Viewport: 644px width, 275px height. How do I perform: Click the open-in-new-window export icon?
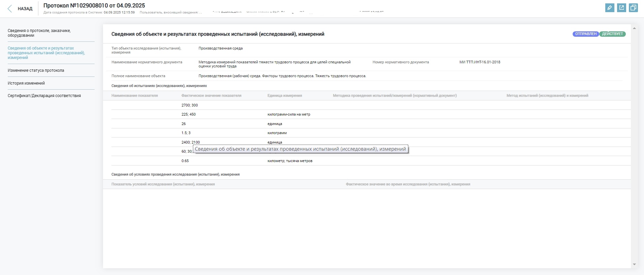pos(621,8)
